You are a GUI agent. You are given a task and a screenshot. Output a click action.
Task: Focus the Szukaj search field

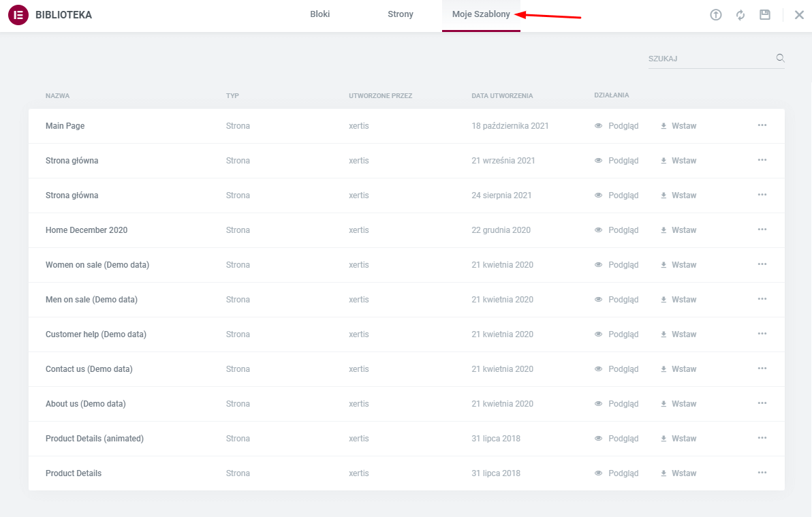coord(708,59)
